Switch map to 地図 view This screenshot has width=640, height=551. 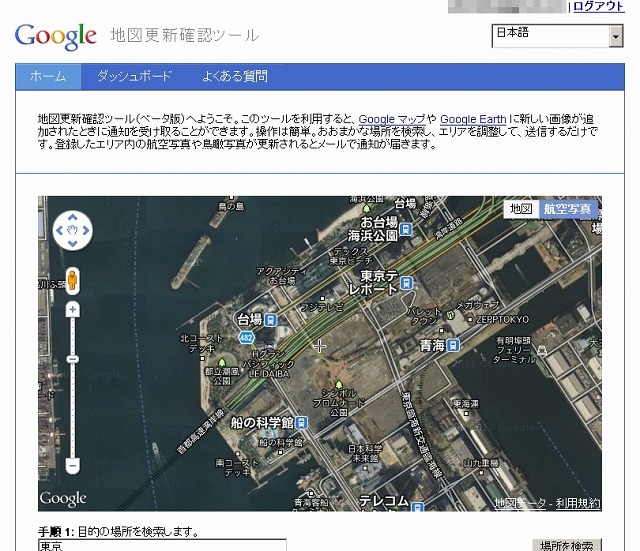[x=521, y=209]
